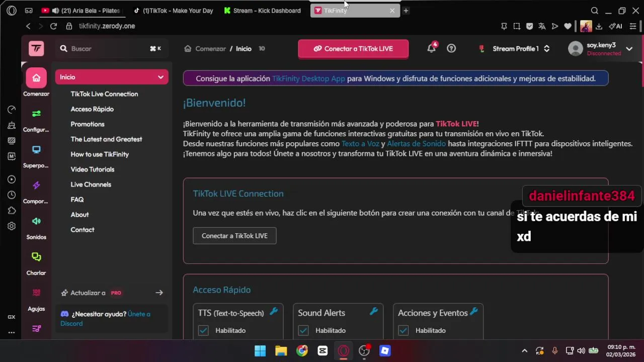The height and width of the screenshot is (362, 644).
Task: Open Windows Start menu
Action: (260, 351)
